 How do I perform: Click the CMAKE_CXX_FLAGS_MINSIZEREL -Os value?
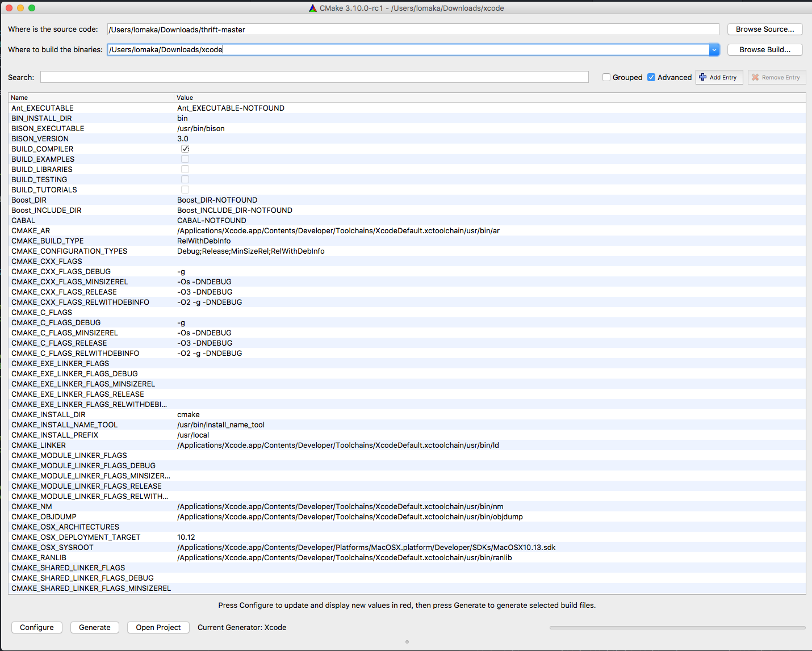[204, 282]
